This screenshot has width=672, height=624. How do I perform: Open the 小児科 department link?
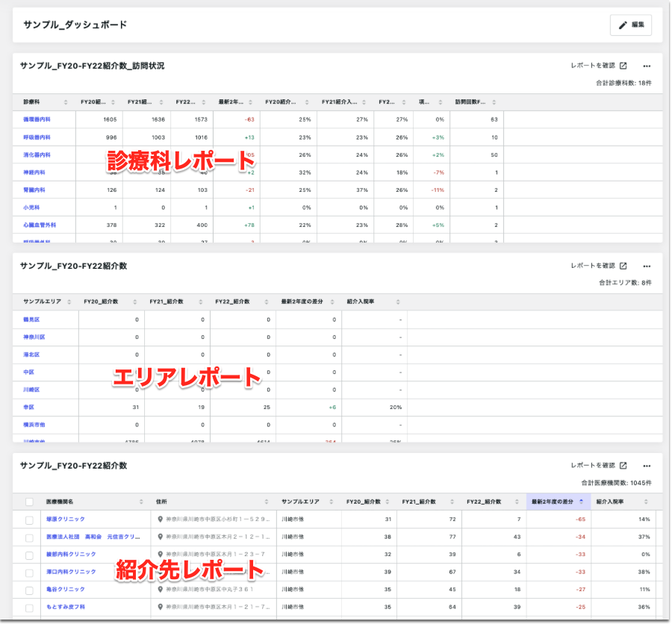[x=31, y=208]
